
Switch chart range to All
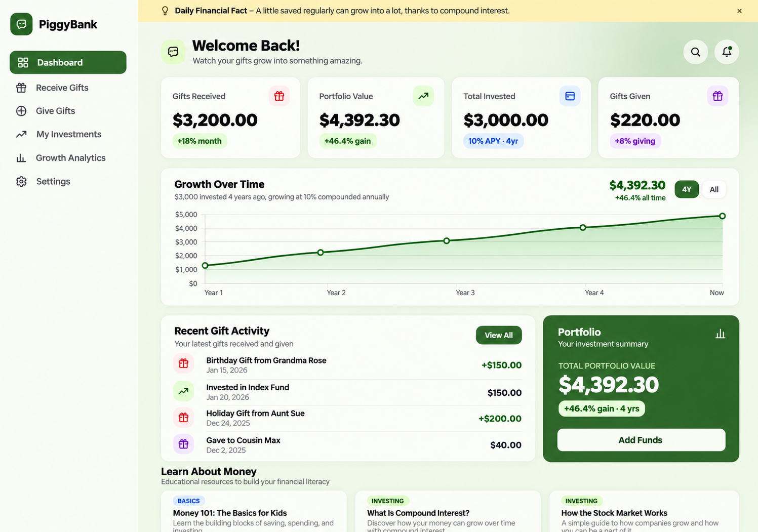coord(714,189)
